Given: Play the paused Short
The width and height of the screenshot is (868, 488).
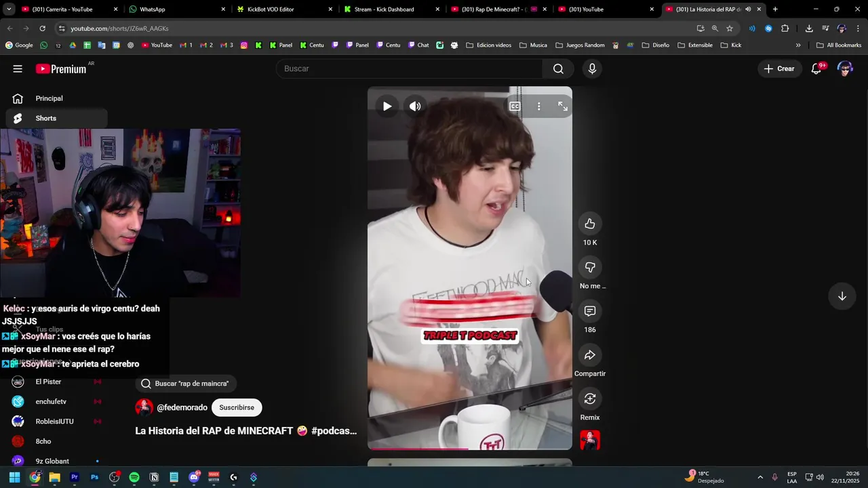Looking at the screenshot, I should click(387, 106).
